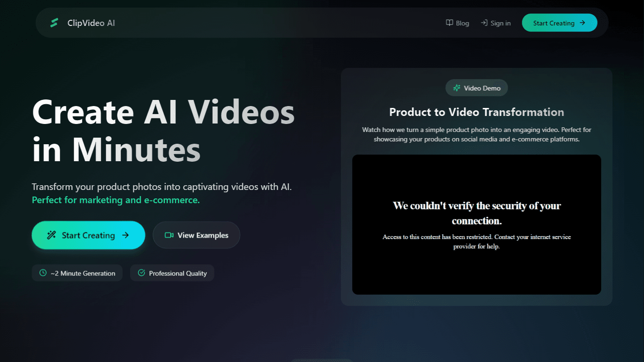Click the Create AI Videos in Minutes headline
The width and height of the screenshot is (644, 362).
click(x=163, y=131)
